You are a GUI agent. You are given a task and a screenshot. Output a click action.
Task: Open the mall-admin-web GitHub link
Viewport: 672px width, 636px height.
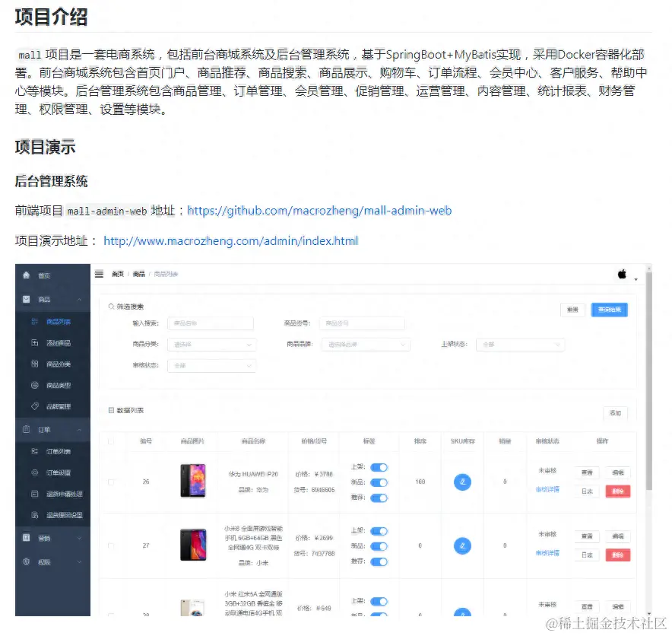(319, 211)
